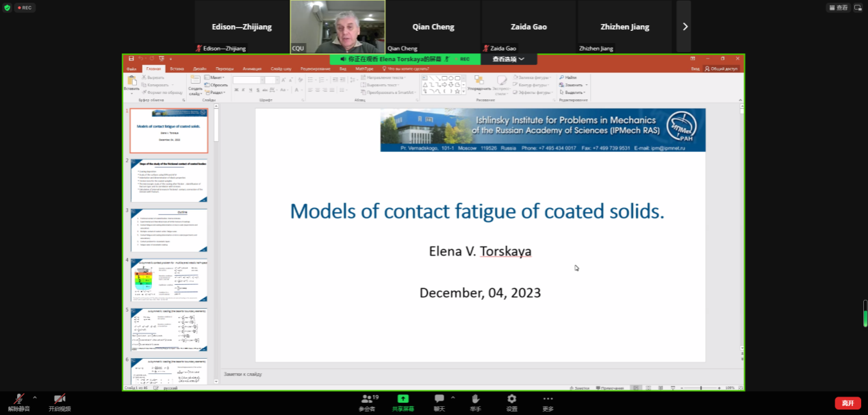Viewport: 868px width, 415px height.
Task: Click the REC recording indicator at top-left
Action: click(25, 8)
